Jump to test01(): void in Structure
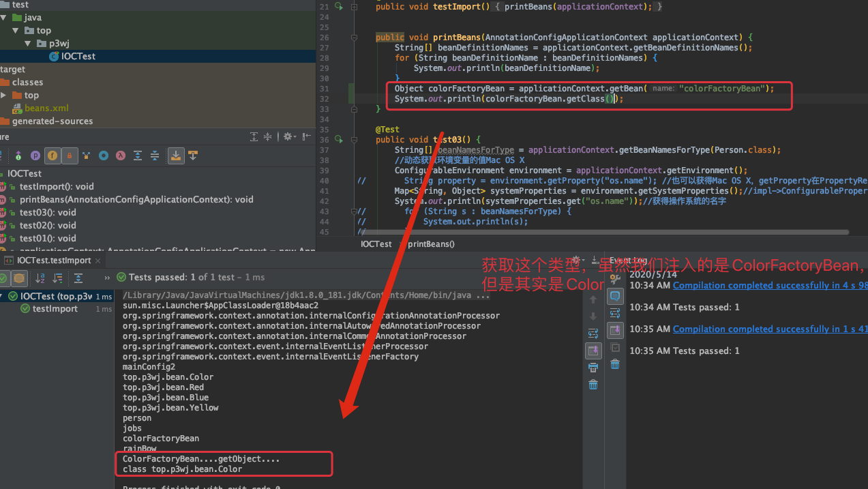The image size is (868, 489). point(48,239)
